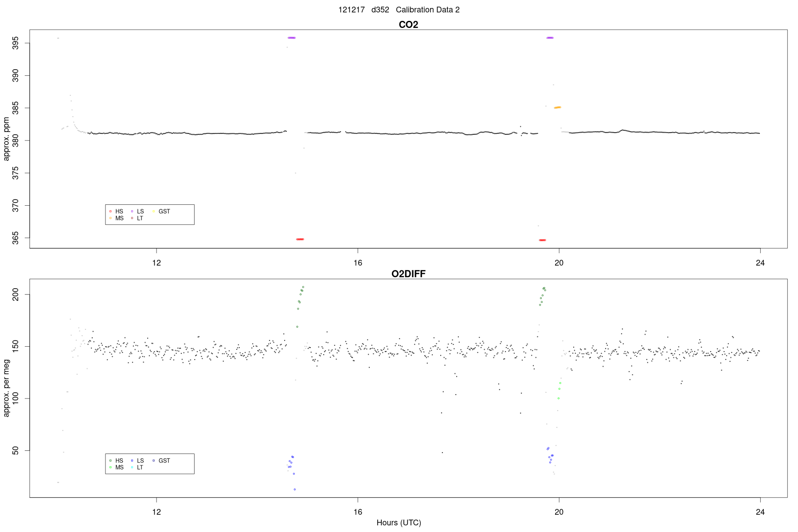Click the orange MS data cluster near 385 ppm
Image resolution: width=798 pixels, height=532 pixels.
557,107
